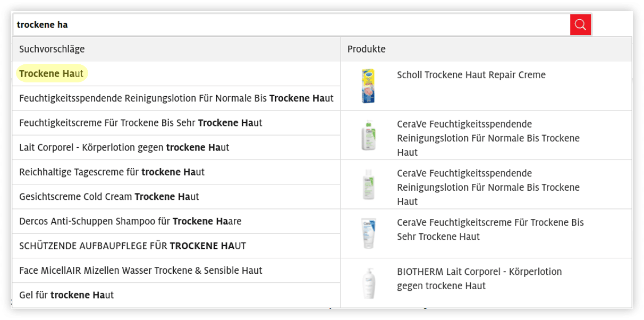
Task: Open the CeraVe Feuchtigkeitscreme product entry
Action: click(490, 229)
